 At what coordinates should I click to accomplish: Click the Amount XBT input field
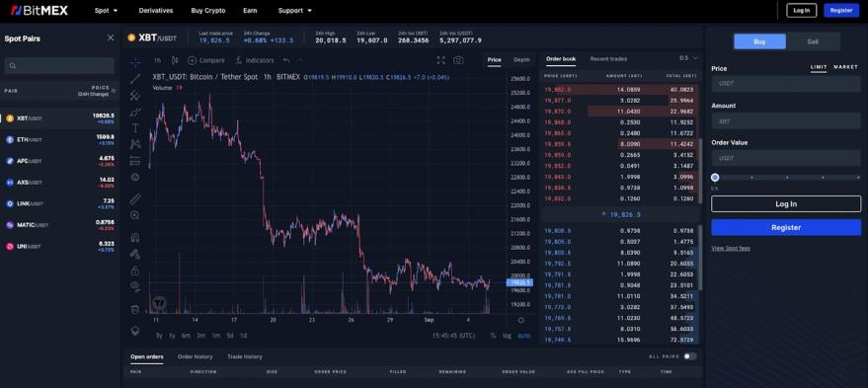pos(786,120)
